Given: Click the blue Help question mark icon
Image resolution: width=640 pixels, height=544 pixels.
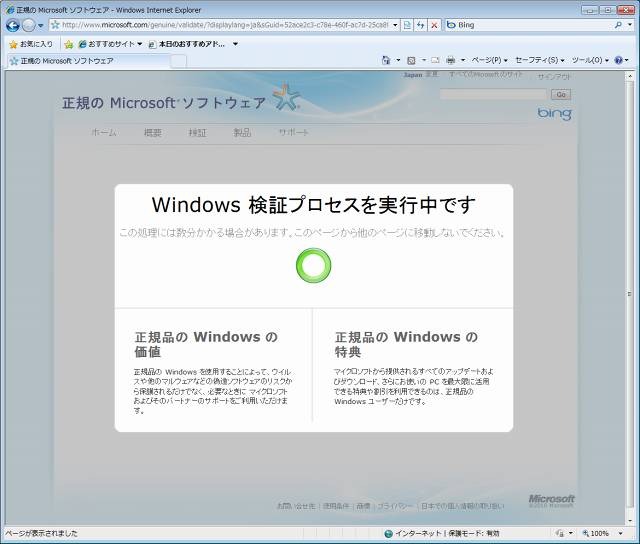Looking at the screenshot, I should 618,60.
